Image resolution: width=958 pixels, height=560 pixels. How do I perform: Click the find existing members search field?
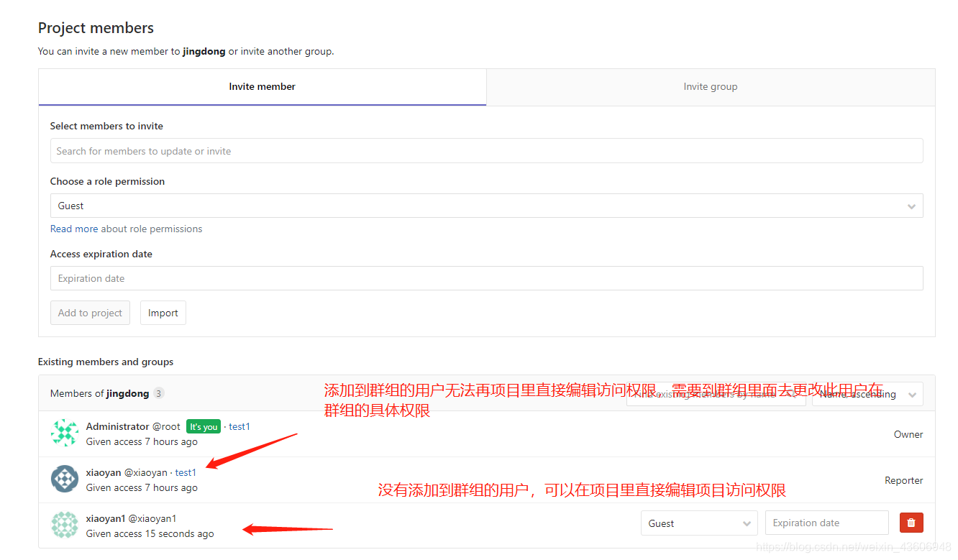pos(716,394)
